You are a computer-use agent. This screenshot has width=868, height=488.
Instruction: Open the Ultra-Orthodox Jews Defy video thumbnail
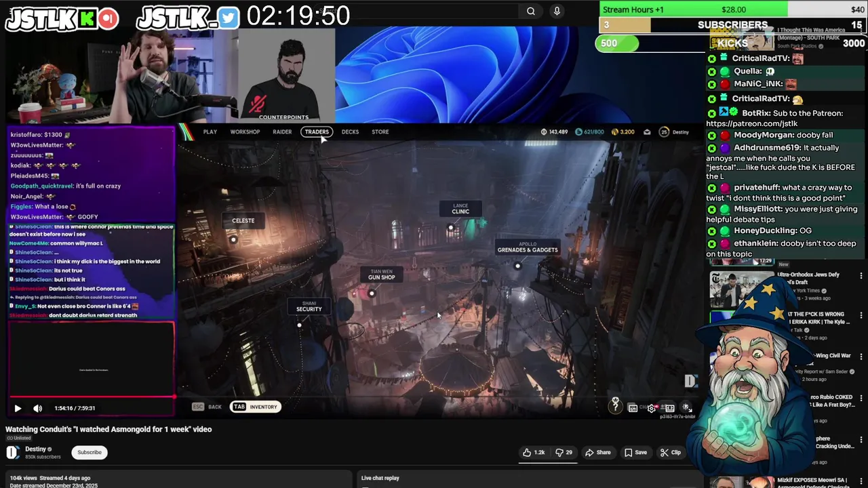(741, 289)
